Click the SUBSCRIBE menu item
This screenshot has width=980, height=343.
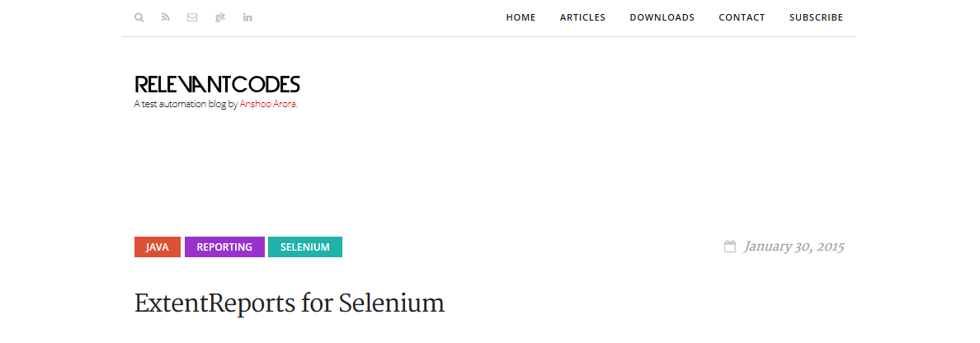pyautogui.click(x=816, y=17)
